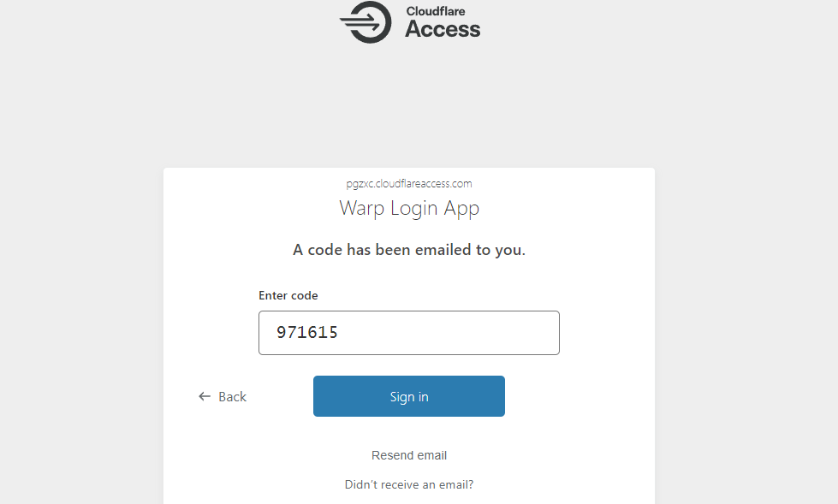Place cursor after the 971615 code digits

pos(339,333)
